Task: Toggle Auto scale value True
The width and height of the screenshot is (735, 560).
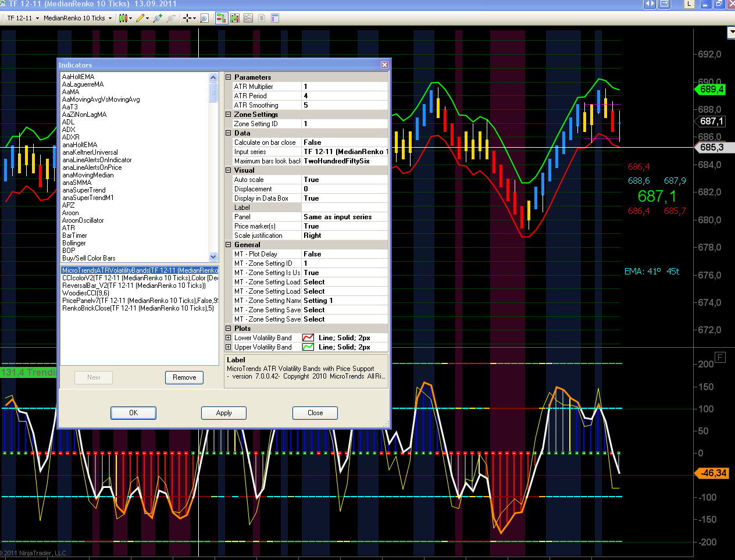Action: pyautogui.click(x=344, y=179)
